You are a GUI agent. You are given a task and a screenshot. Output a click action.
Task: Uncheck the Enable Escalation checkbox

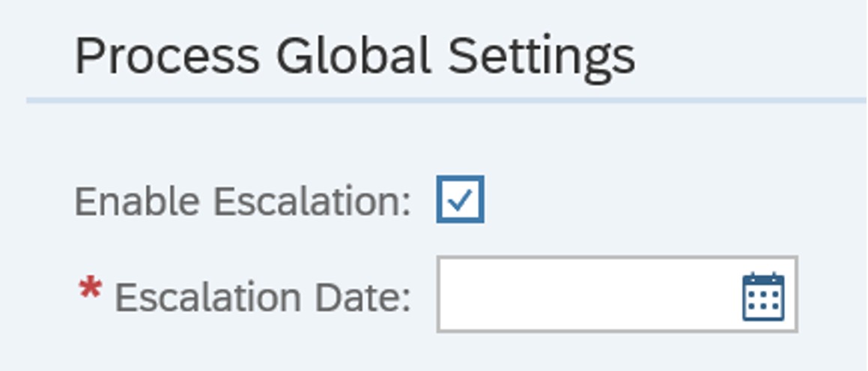click(460, 199)
